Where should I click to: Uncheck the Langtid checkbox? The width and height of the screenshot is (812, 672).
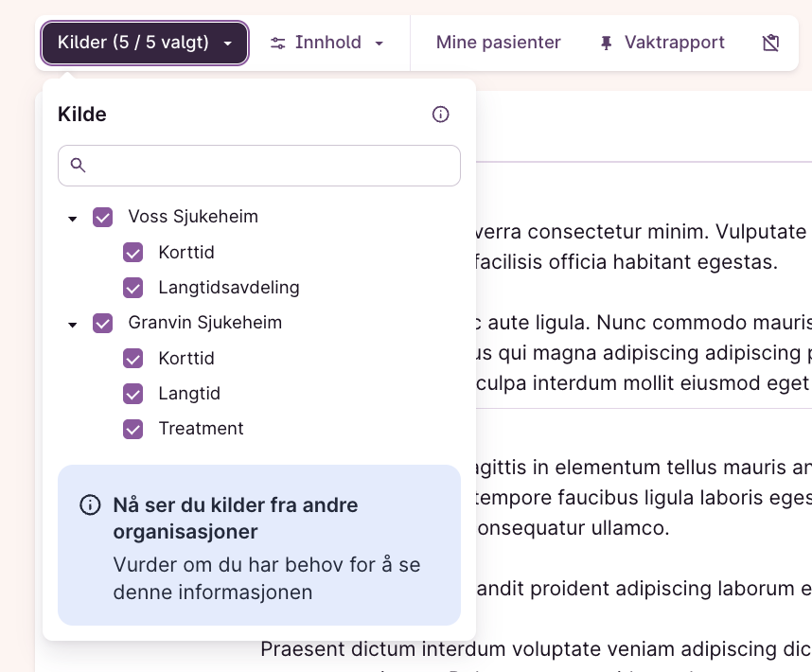[x=133, y=394]
